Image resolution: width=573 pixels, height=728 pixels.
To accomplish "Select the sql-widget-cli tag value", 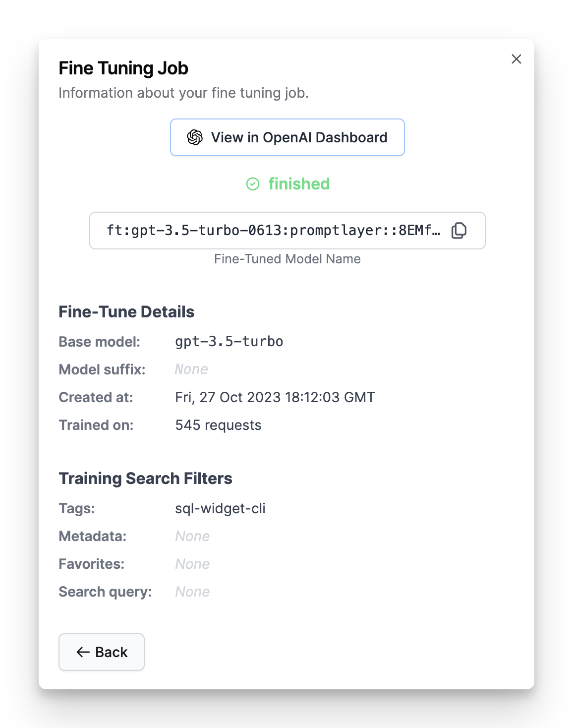I will coord(220,508).
